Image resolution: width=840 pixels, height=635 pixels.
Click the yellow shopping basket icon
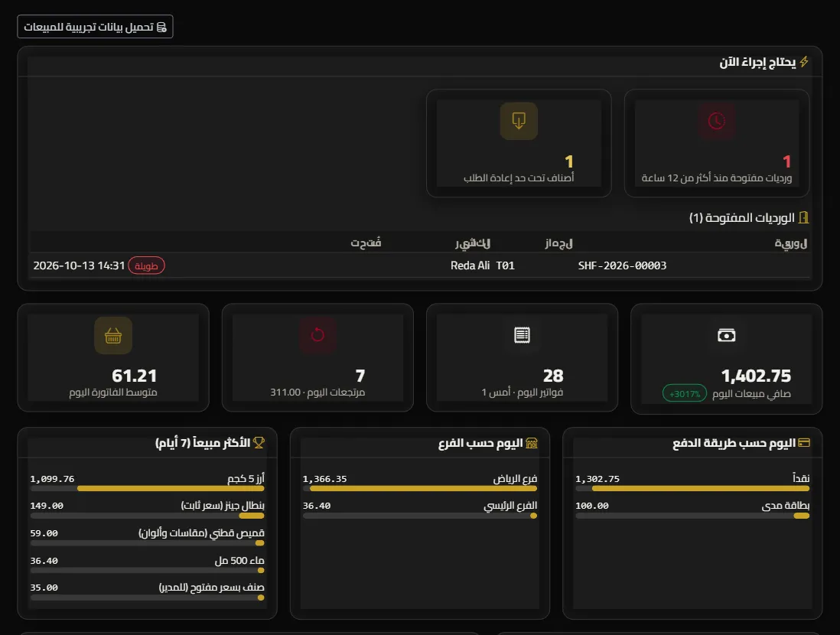tap(113, 335)
